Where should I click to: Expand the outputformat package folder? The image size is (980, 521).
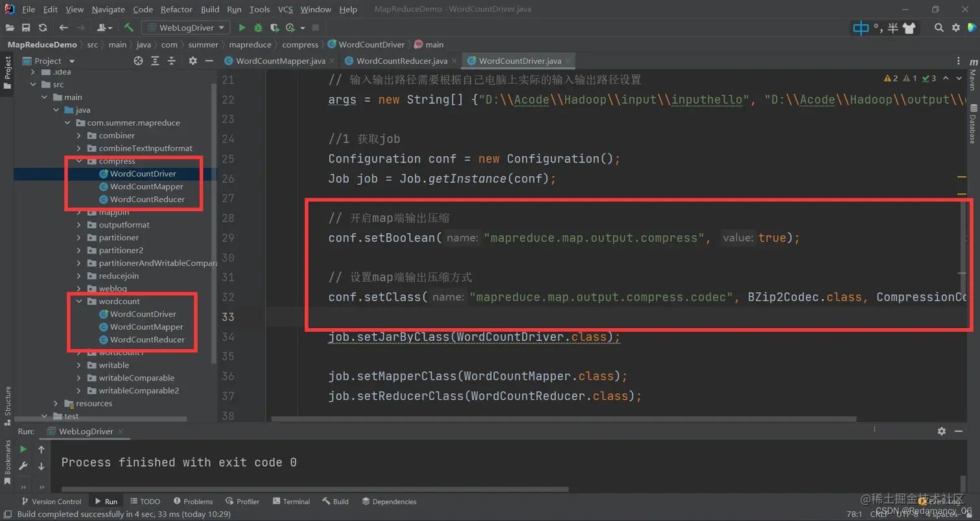79,225
